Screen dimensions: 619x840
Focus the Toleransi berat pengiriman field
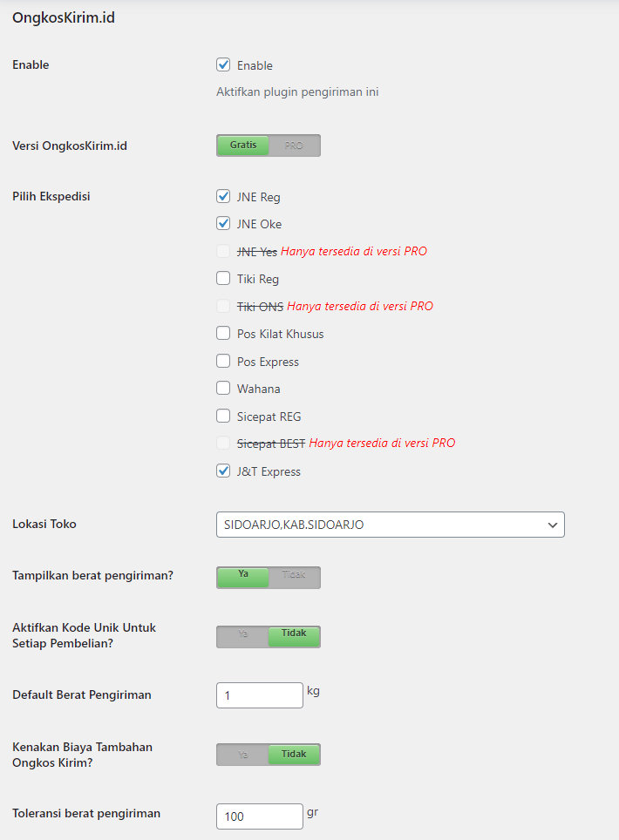[x=259, y=816]
